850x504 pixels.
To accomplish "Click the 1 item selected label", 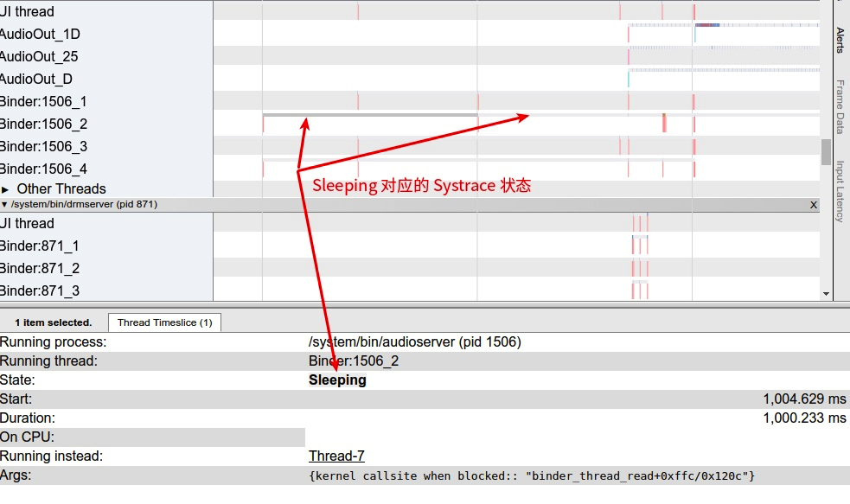I will (x=53, y=322).
